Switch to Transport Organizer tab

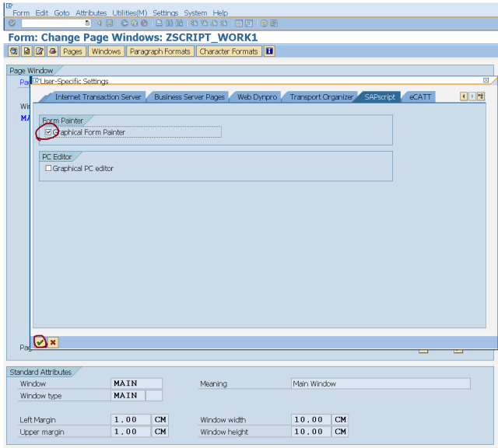pos(321,97)
